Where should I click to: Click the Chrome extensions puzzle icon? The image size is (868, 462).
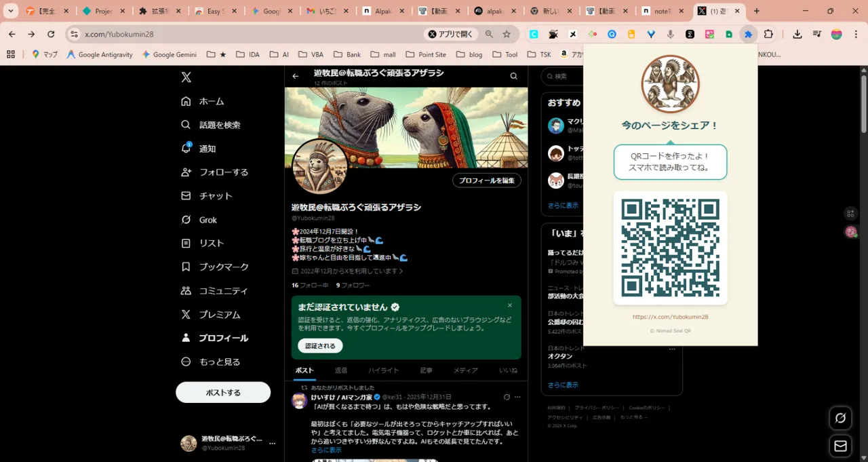coord(768,34)
